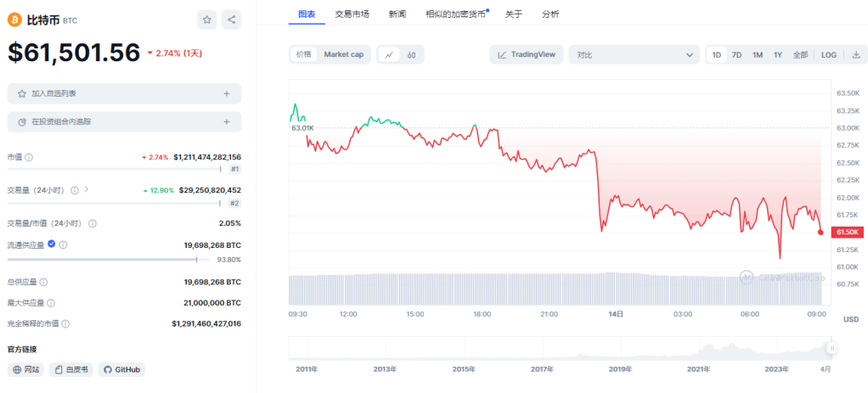Viewport: 868px width, 393px height.
Task: Click the share icon beside 比特币
Action: click(x=231, y=20)
